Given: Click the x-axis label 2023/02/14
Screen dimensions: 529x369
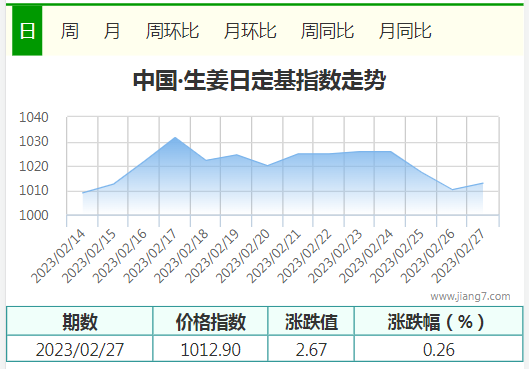Looking at the screenshot, I should click(58, 256).
